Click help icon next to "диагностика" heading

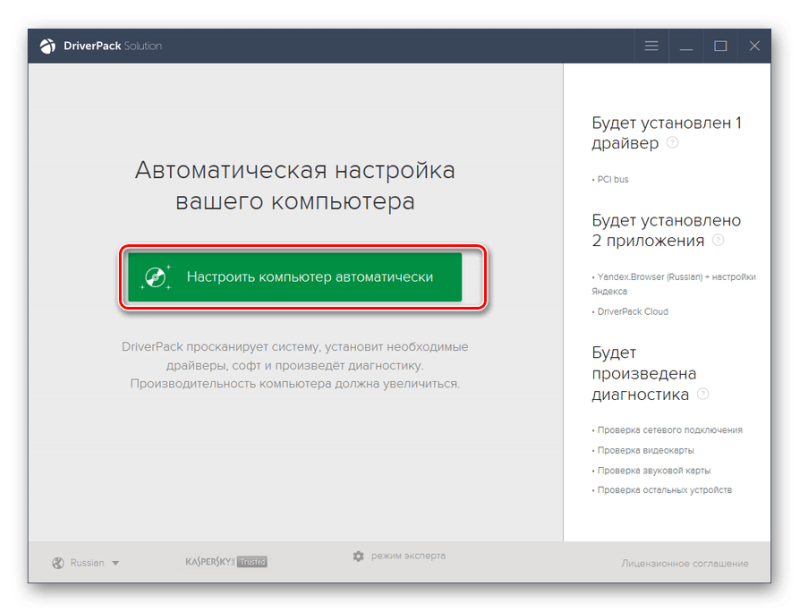point(703,394)
